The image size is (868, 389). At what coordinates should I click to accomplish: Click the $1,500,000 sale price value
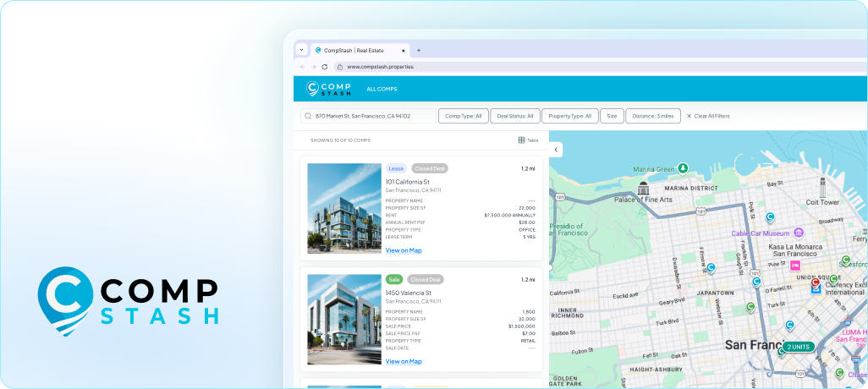pyautogui.click(x=521, y=326)
